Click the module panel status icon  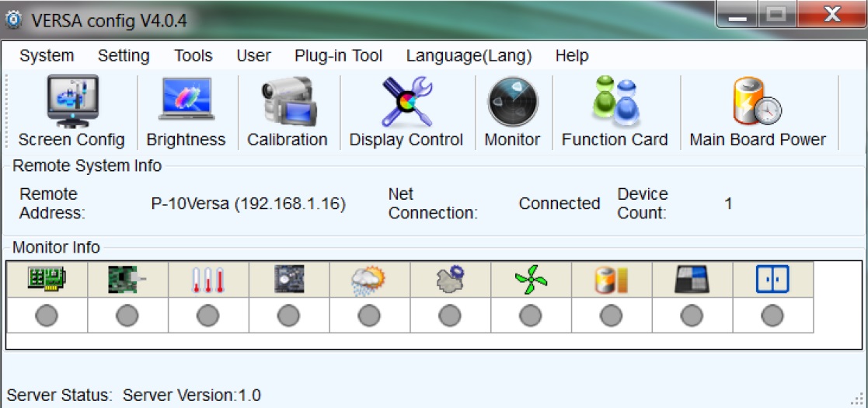click(692, 280)
